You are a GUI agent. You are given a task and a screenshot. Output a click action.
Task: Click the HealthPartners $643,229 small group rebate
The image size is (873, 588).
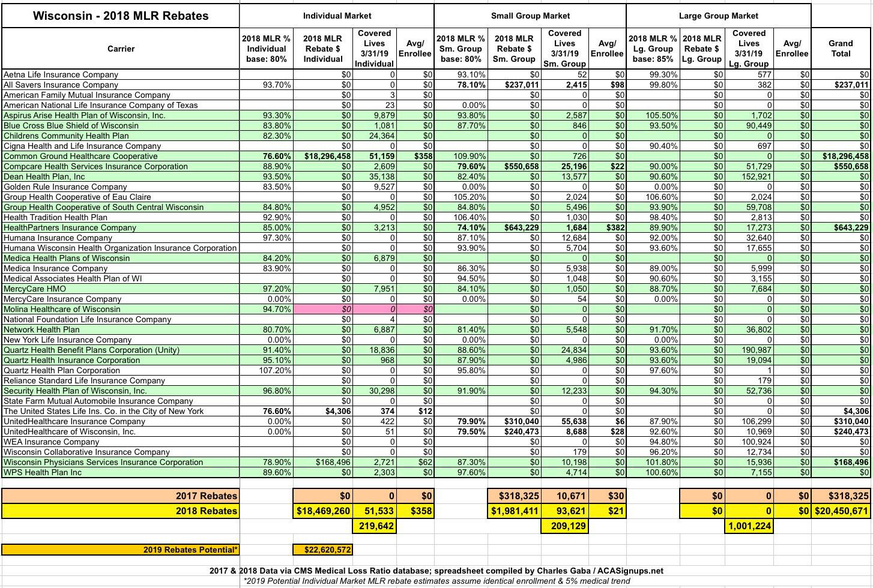[x=514, y=227]
